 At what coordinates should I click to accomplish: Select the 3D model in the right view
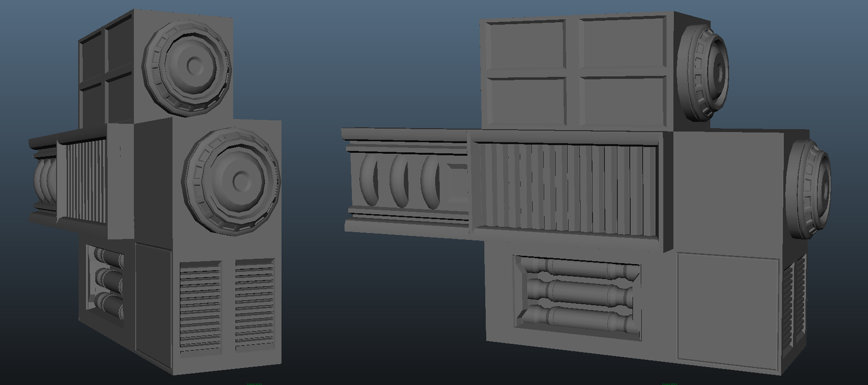tap(586, 193)
